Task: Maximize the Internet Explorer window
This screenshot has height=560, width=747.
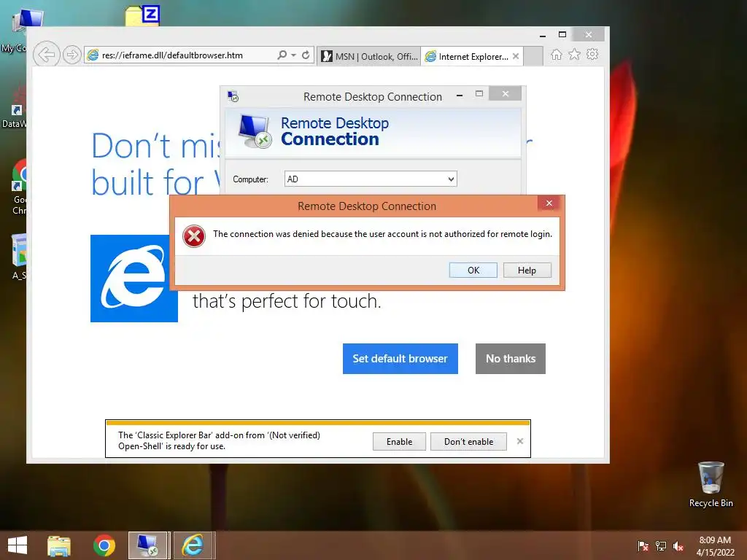Action: point(562,34)
